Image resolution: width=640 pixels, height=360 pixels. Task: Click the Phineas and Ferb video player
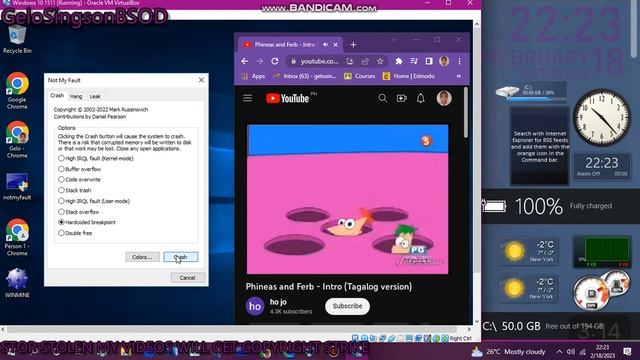point(347,199)
